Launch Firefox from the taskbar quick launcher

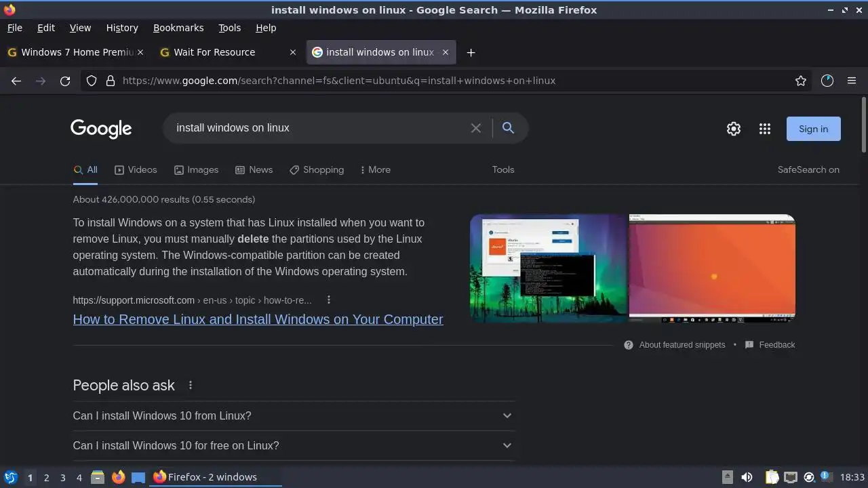coord(119,477)
